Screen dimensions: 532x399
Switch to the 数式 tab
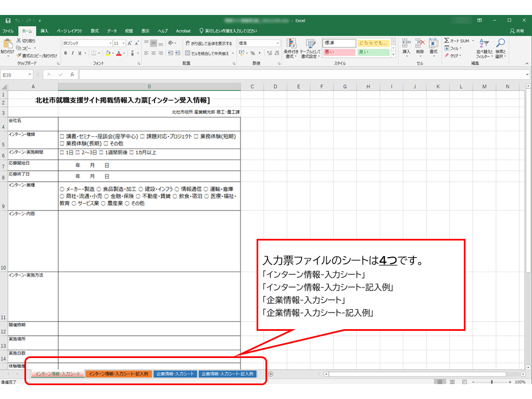pyautogui.click(x=95, y=31)
